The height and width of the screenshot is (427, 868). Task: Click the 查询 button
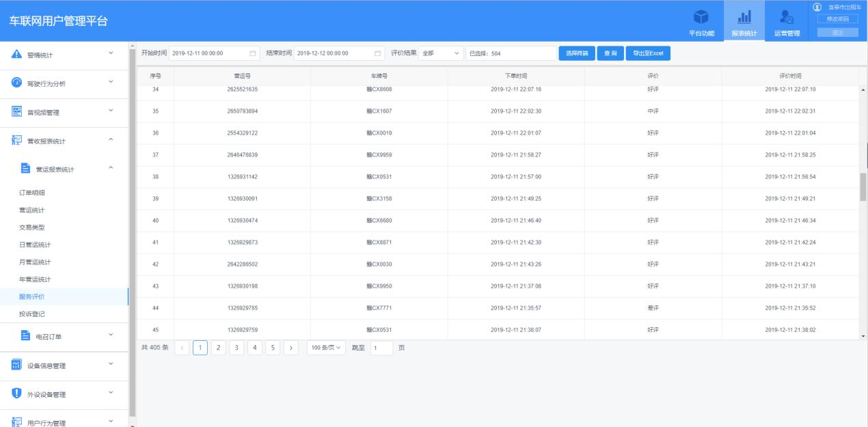point(610,53)
